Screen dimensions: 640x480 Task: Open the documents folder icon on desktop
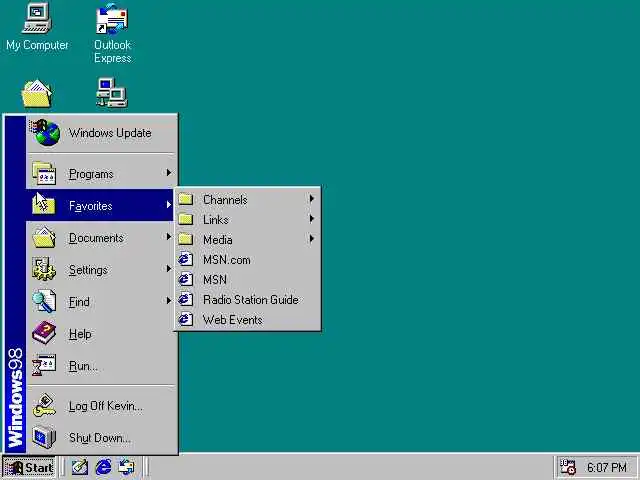[37, 93]
